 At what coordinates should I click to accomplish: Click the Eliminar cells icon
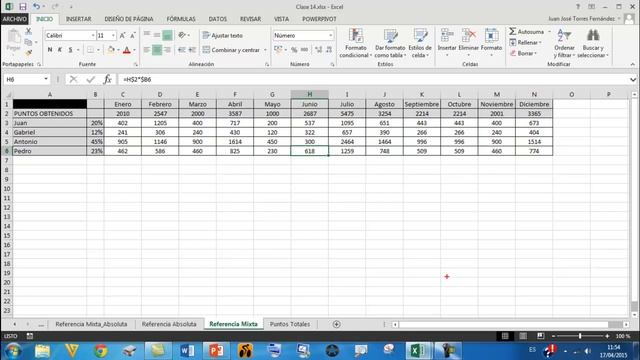(469, 36)
